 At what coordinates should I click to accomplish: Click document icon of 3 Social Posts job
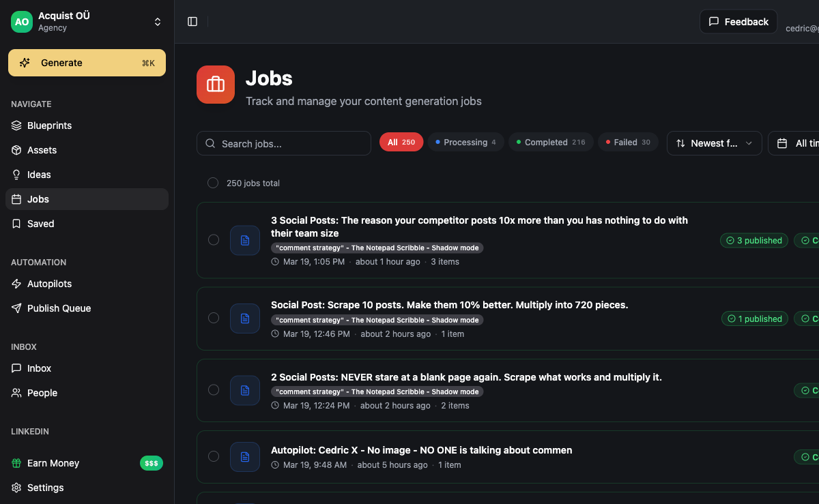(245, 240)
